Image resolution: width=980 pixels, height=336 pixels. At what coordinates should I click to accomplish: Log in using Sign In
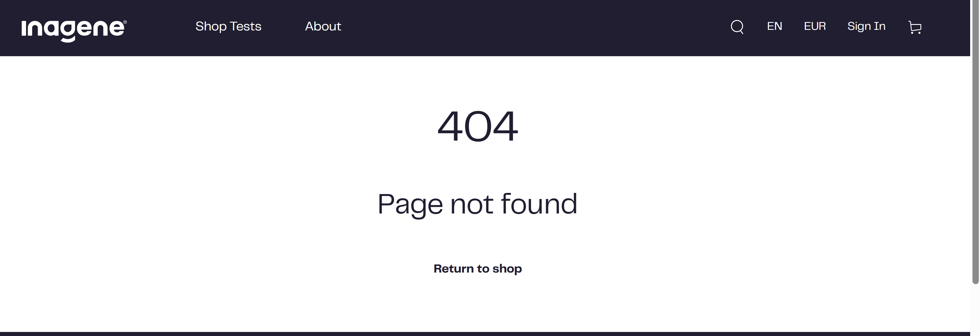point(866,26)
